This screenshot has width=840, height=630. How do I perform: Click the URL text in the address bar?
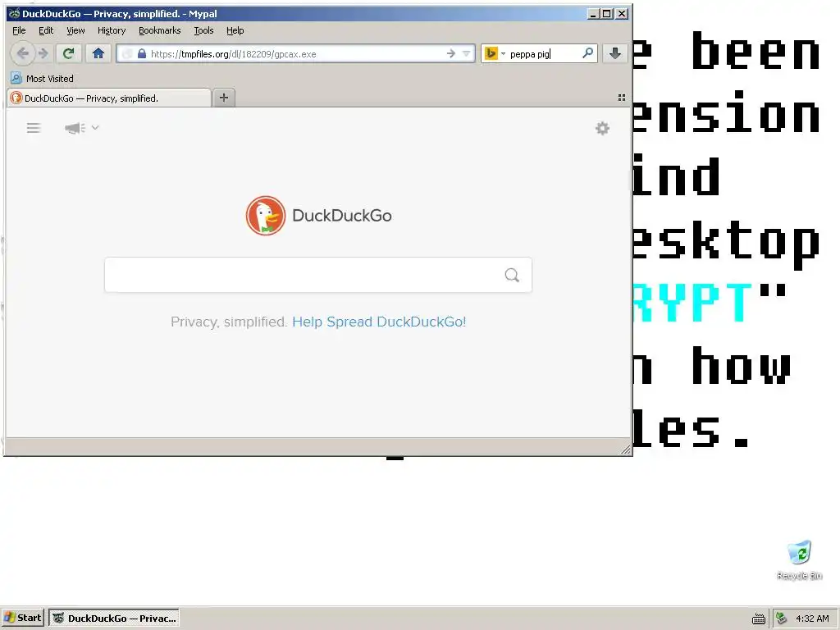click(x=234, y=53)
